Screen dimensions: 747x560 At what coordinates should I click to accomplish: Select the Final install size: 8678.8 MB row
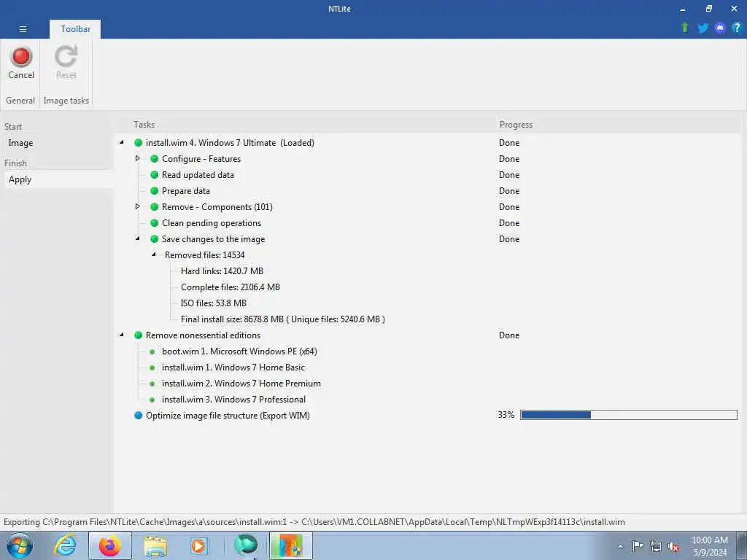click(x=283, y=319)
